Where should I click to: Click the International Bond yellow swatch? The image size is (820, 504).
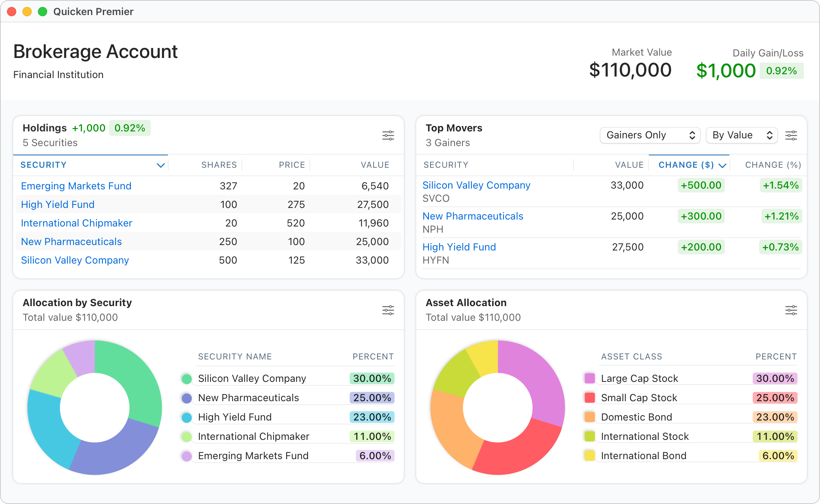(590, 455)
